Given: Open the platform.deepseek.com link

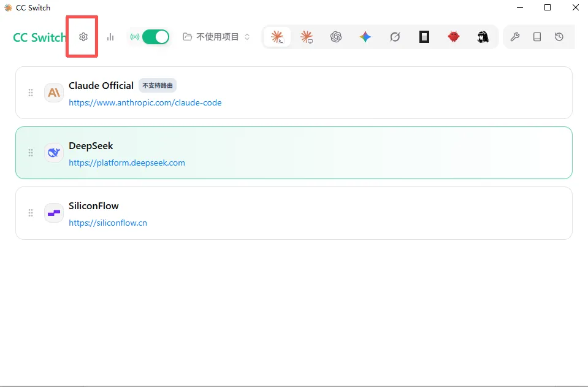Looking at the screenshot, I should pos(127,163).
